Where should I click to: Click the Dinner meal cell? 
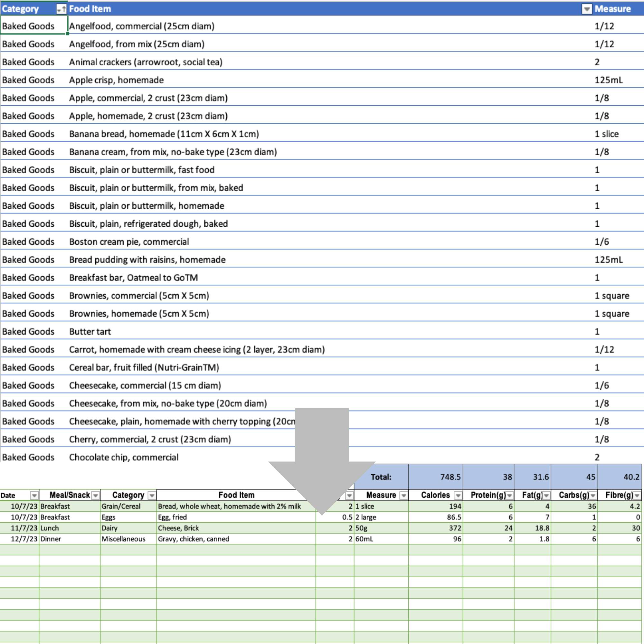click(70, 539)
